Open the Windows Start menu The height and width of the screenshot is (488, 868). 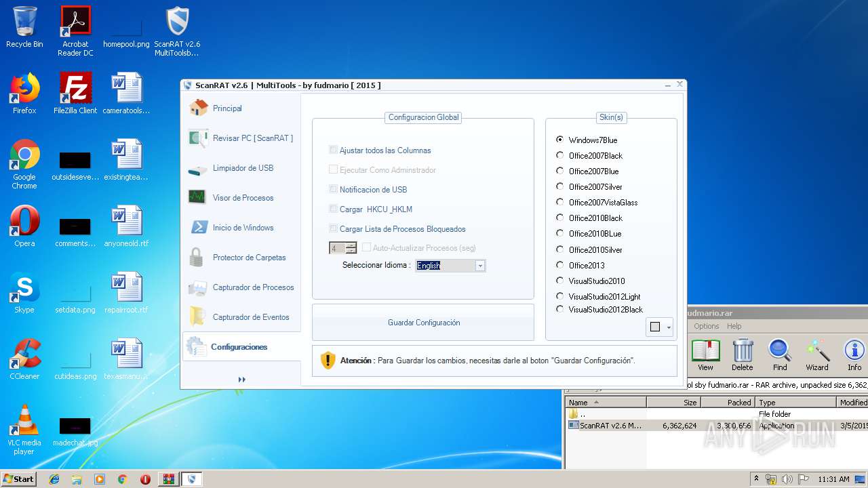(18, 479)
